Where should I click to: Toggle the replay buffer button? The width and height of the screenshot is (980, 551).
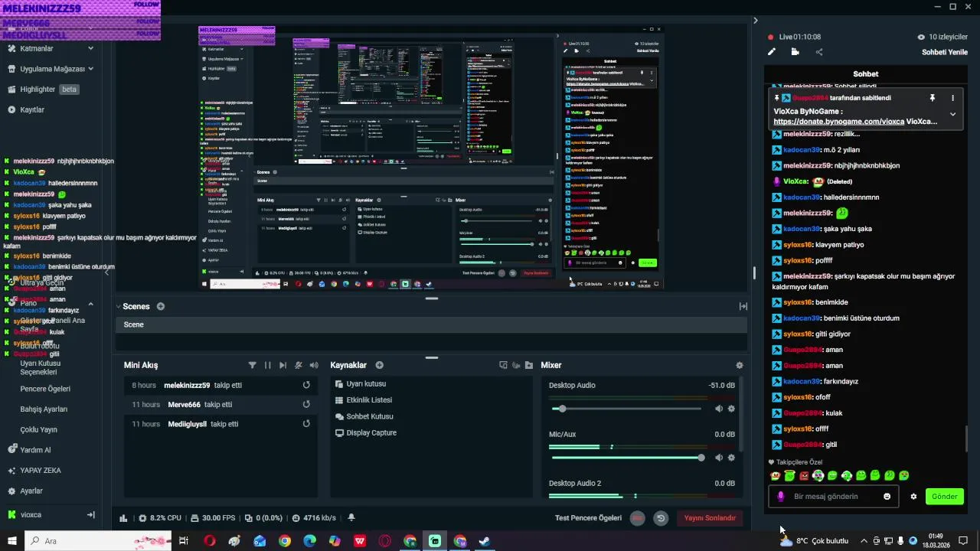pos(661,518)
